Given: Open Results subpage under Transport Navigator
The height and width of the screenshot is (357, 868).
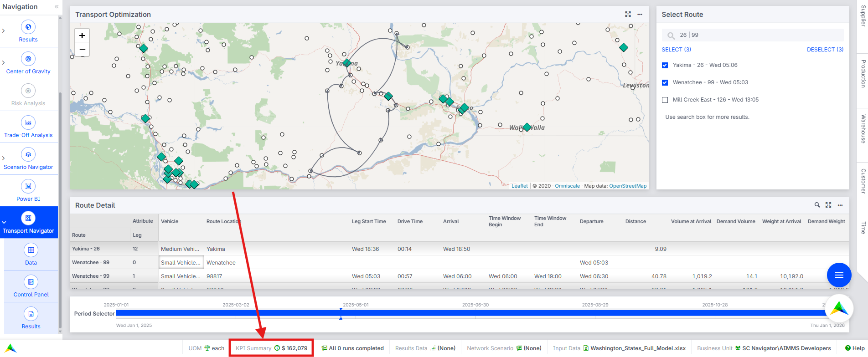Looking at the screenshot, I should (x=31, y=318).
